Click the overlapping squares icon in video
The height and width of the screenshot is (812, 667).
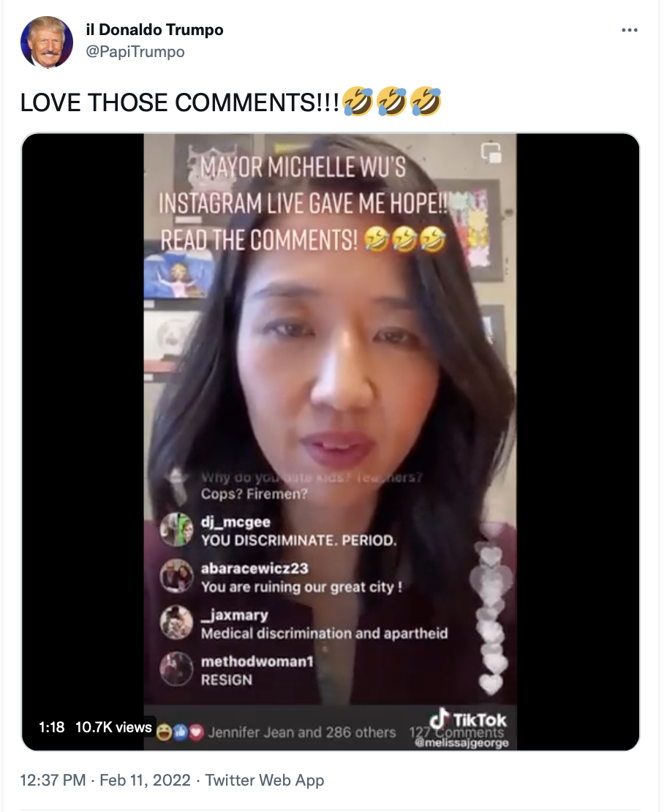tap(491, 153)
